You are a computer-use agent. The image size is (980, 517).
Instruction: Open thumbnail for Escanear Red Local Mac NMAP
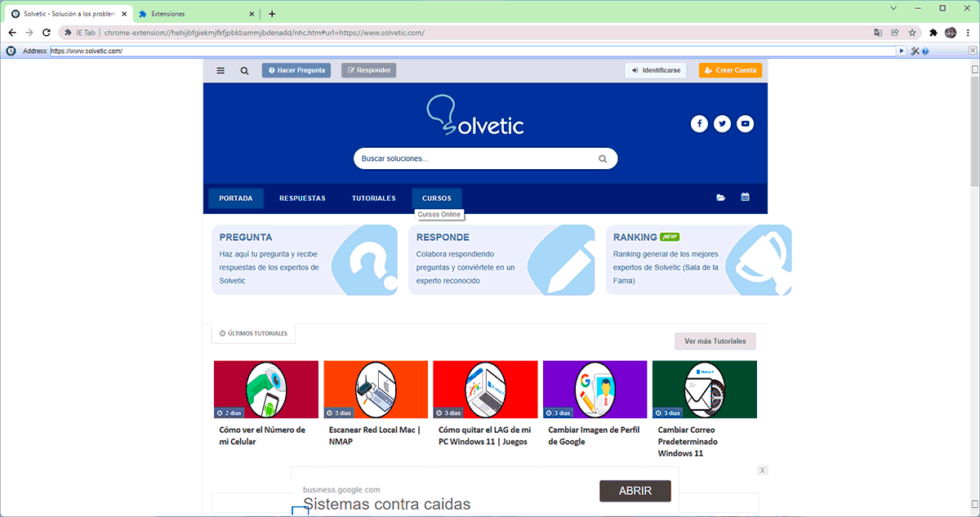[x=376, y=390]
